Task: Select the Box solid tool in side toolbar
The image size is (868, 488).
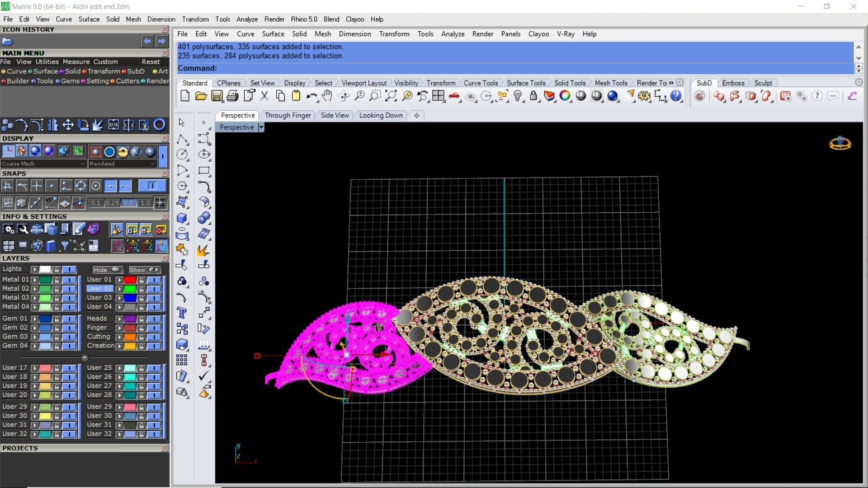Action: [182, 218]
